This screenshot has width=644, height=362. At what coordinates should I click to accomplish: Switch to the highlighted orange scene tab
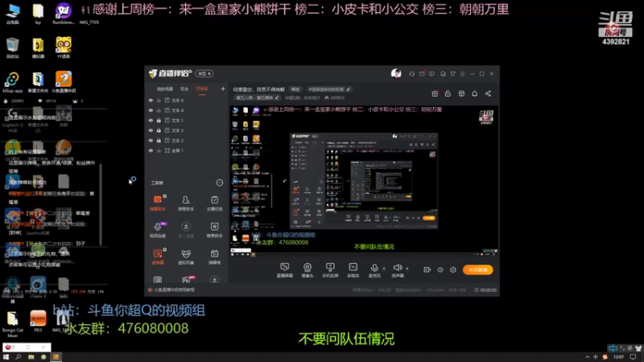click(202, 88)
